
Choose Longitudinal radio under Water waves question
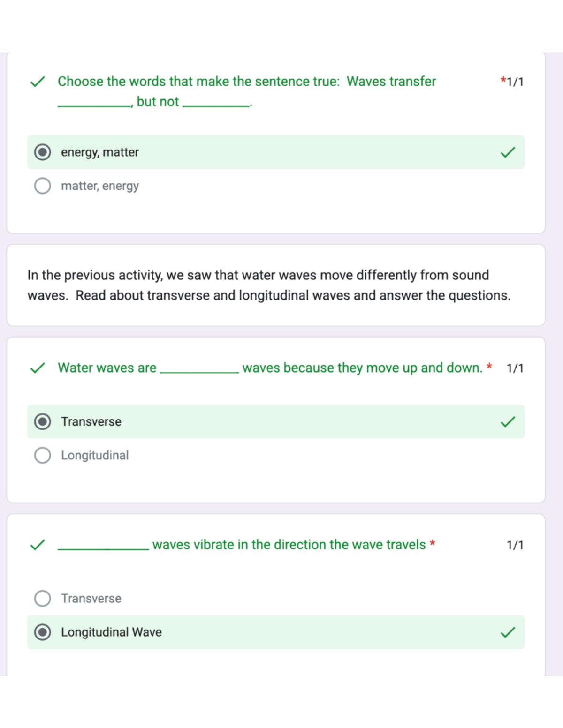(x=43, y=455)
